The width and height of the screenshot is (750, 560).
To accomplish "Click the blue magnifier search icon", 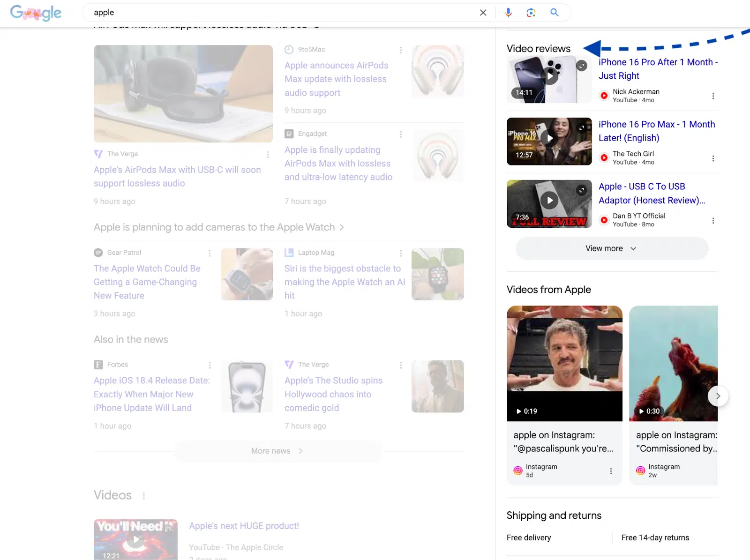I will (x=555, y=13).
